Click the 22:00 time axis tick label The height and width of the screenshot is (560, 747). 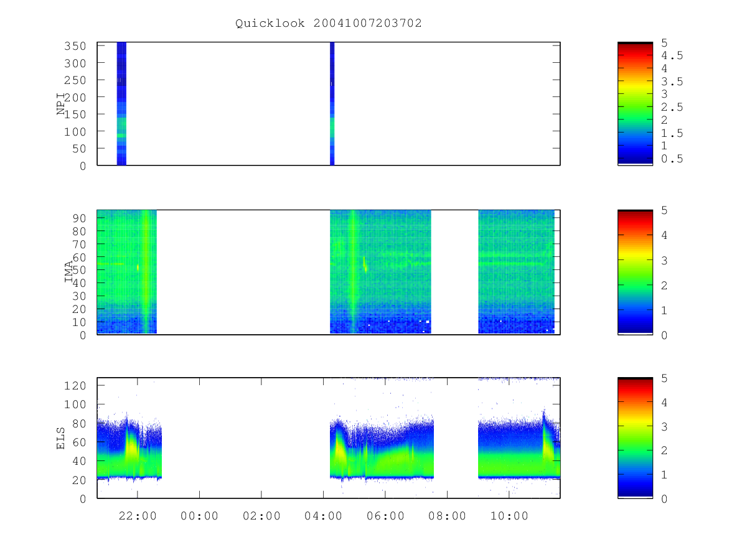(137, 516)
